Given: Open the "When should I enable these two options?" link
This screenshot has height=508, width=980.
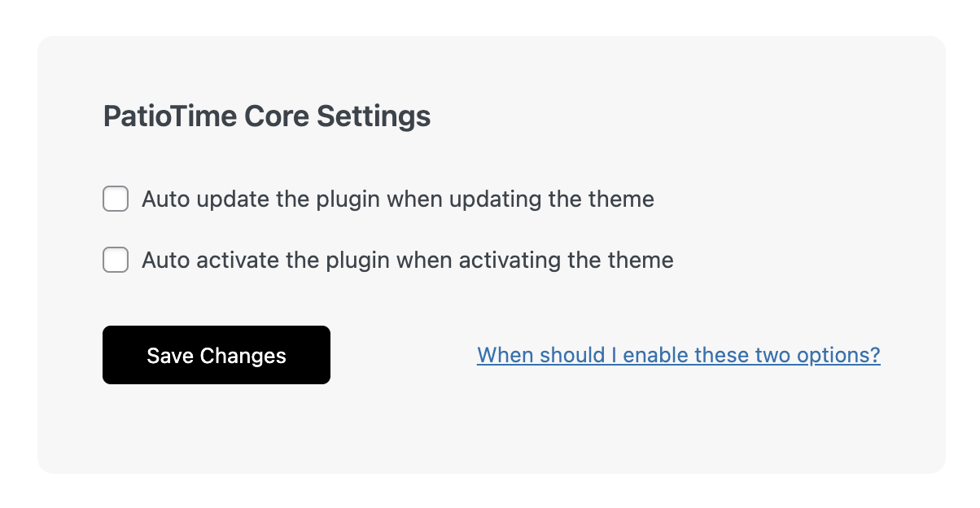Looking at the screenshot, I should click(x=678, y=355).
